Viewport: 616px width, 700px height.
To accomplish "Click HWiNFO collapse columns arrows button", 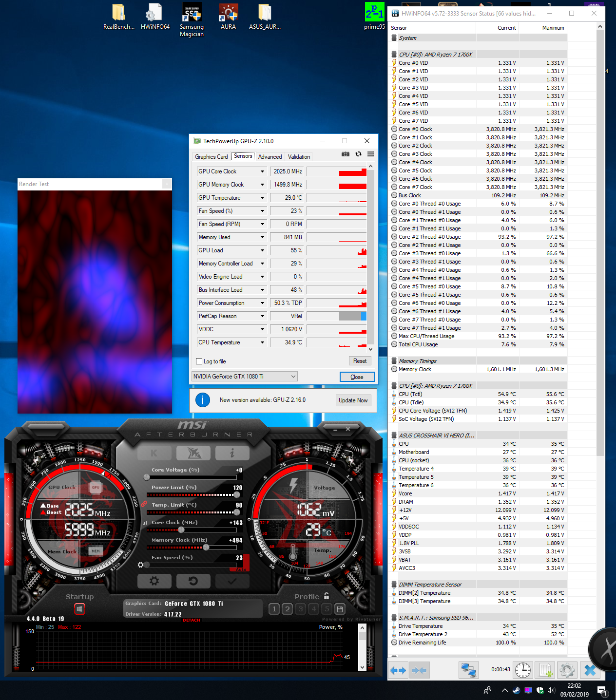I will (x=419, y=670).
